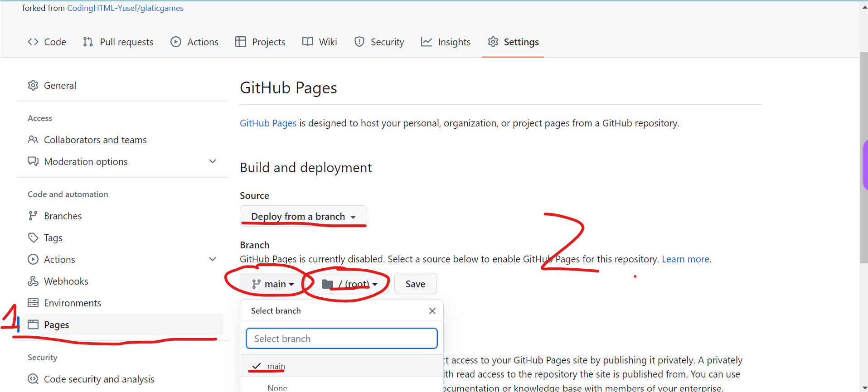Screen dimensions: 868x392
Task: Click the Projects table icon
Action: coord(241,42)
